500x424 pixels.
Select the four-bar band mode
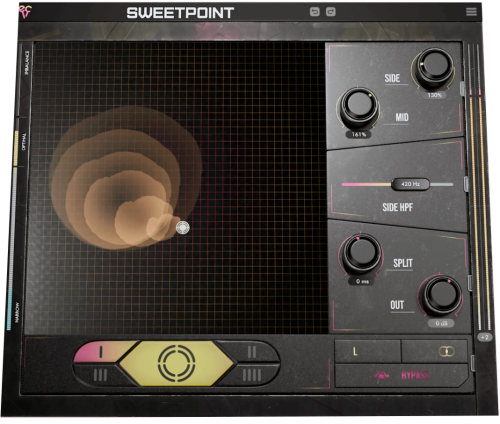pos(252,375)
